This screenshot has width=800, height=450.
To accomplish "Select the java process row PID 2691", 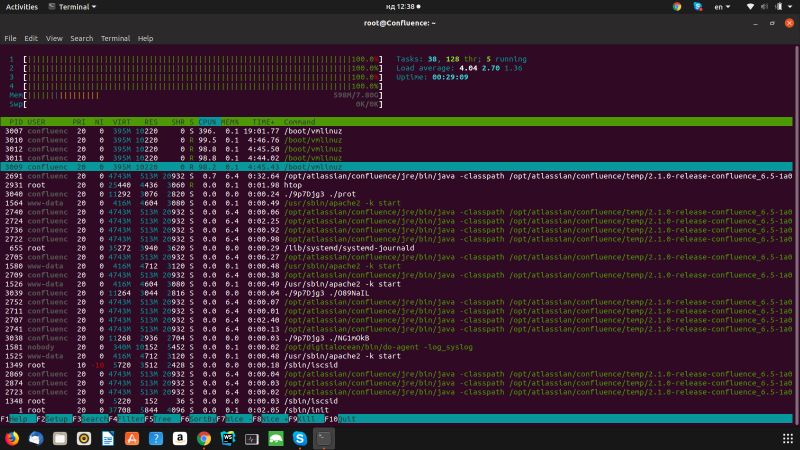I will tap(396, 176).
